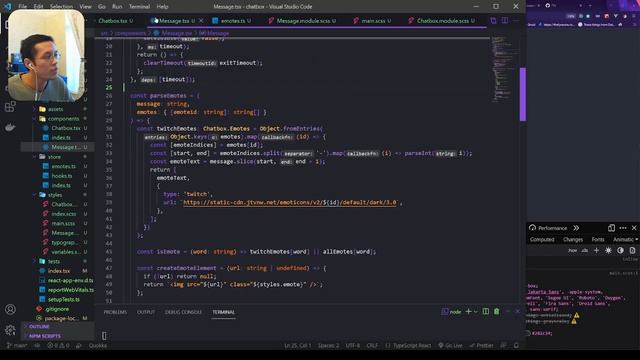Show more DevTools tabs chevron
The width and height of the screenshot is (640, 360).
pyautogui.click(x=576, y=228)
